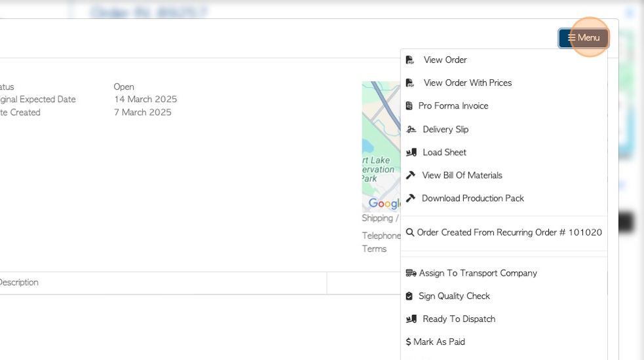
Task: Click the Pro Forma Invoice document icon
Action: (409, 106)
